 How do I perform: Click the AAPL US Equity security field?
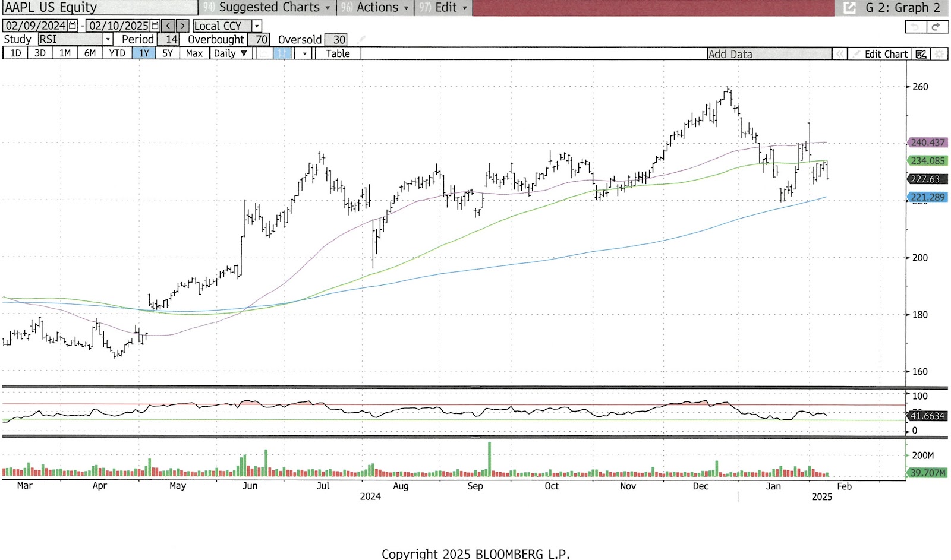(x=99, y=8)
